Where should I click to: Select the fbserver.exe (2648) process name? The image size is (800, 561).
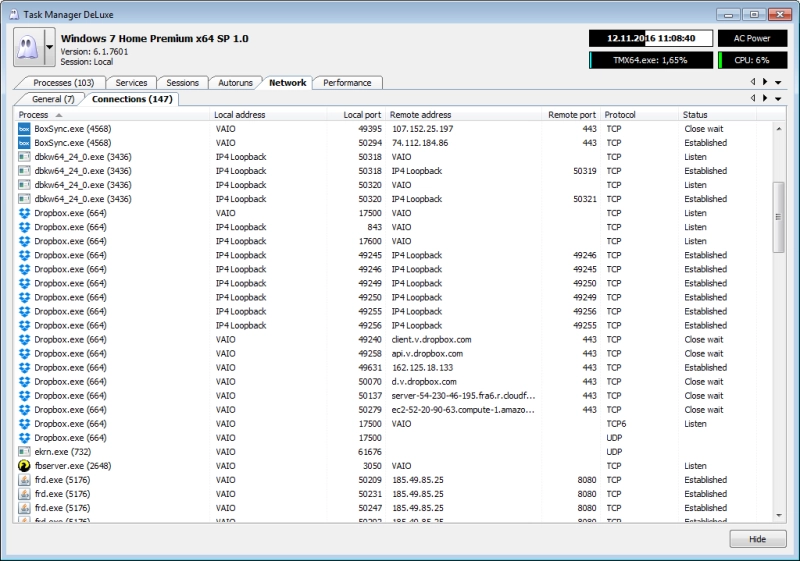(72, 466)
